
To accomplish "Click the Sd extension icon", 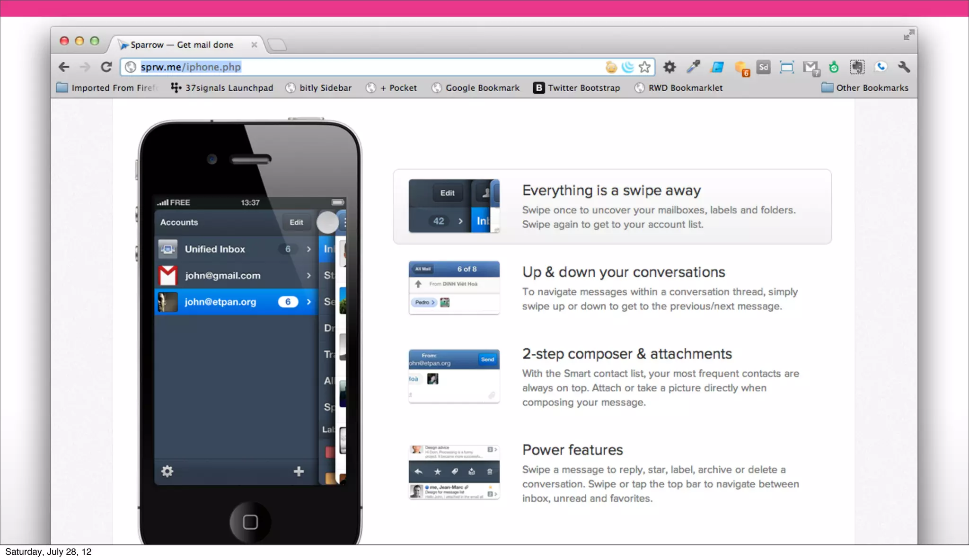I will (763, 67).
